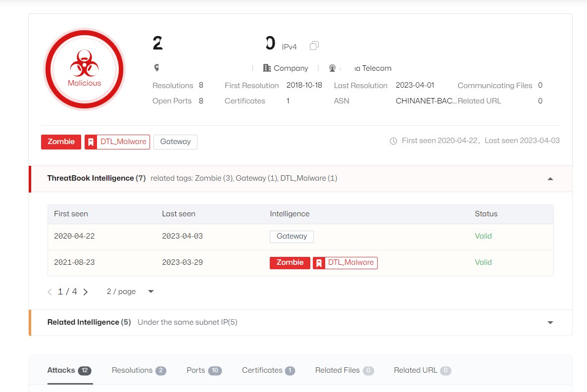Select the top DTL_Malware tag
This screenshot has width=587, height=392.
117,142
